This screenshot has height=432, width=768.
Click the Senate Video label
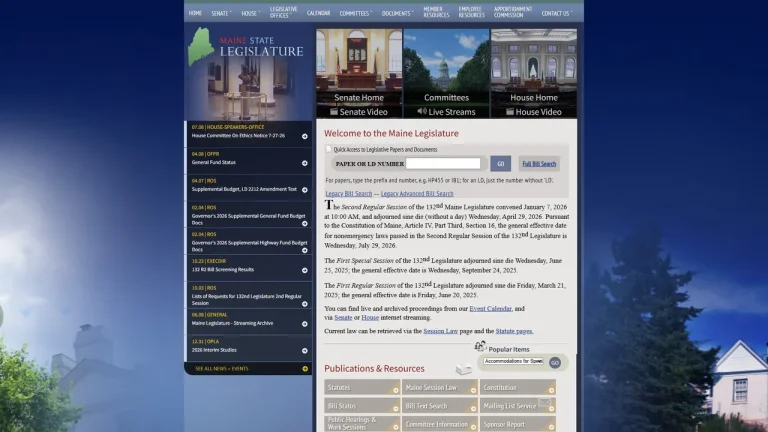363,112
